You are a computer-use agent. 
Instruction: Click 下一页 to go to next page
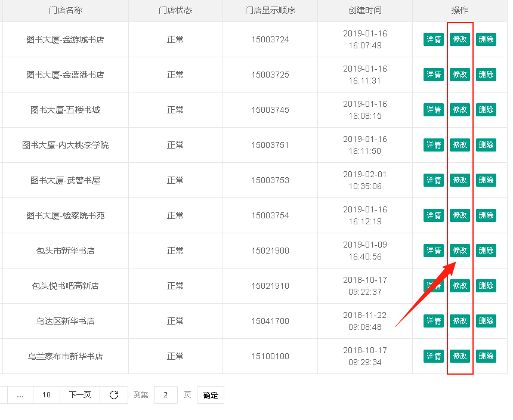tap(80, 395)
